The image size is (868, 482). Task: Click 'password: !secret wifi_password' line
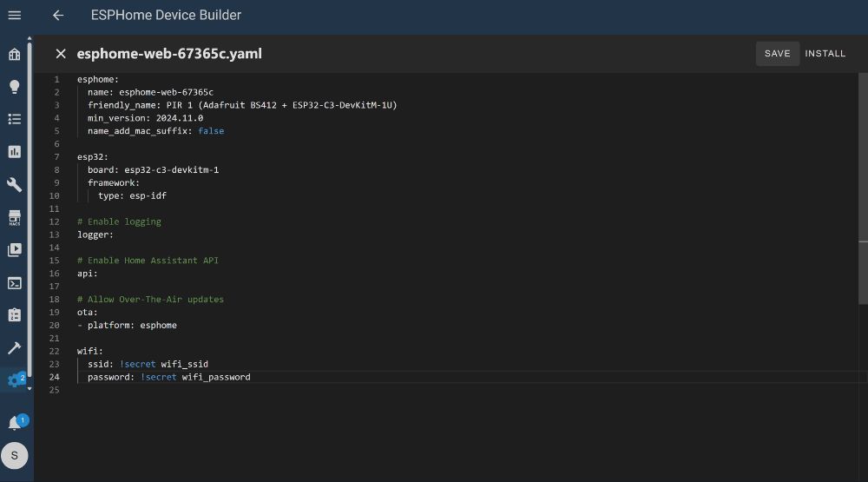169,377
